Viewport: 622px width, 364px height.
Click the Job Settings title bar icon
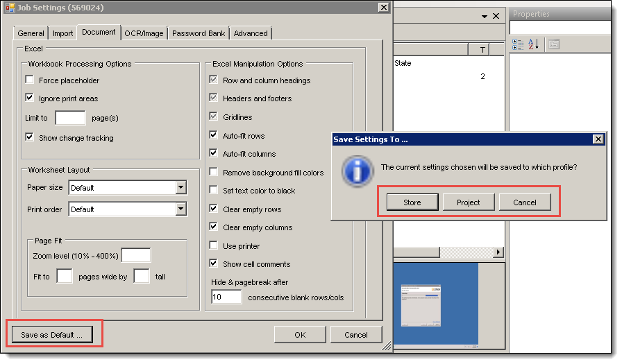10,7
